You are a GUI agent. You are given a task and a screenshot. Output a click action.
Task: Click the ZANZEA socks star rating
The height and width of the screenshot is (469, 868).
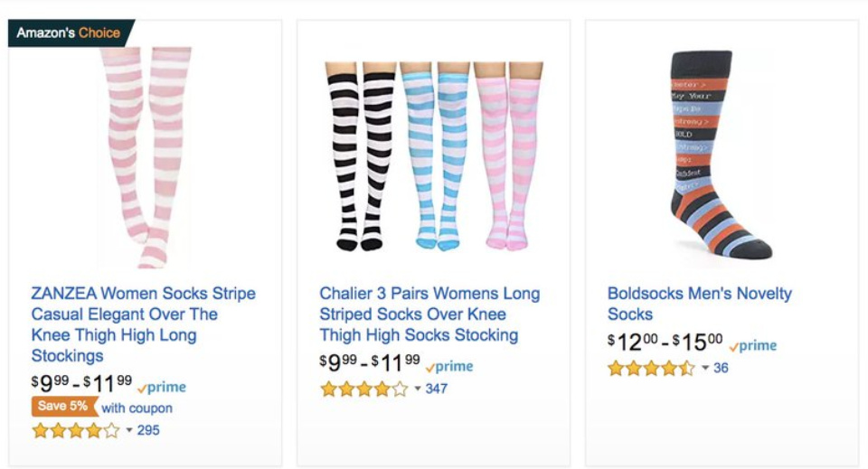pyautogui.click(x=76, y=430)
